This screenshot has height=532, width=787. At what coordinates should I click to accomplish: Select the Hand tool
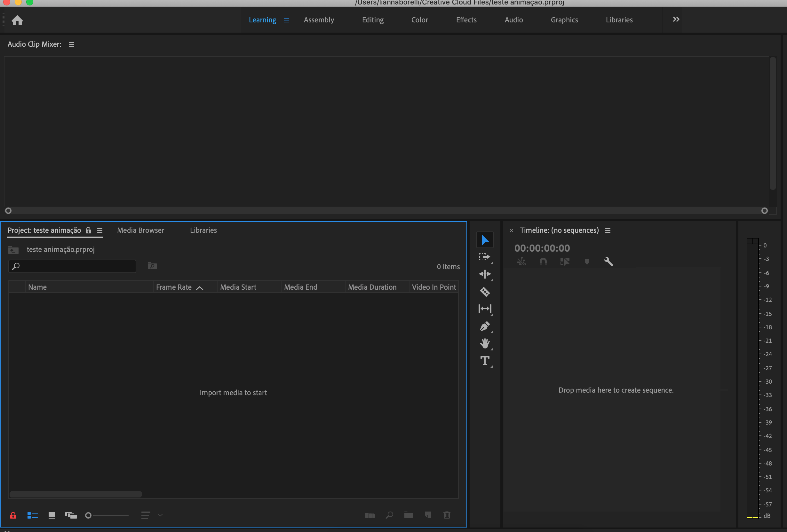point(485,343)
